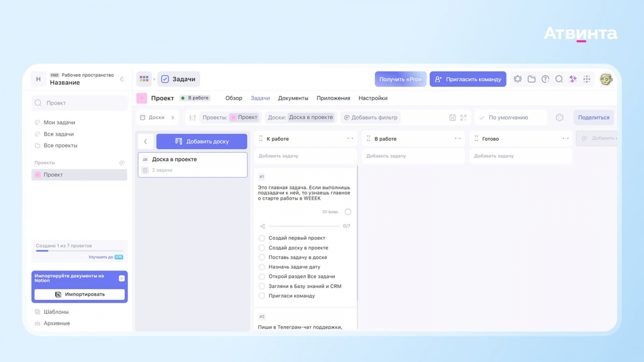Open the help question mark icon
This screenshot has width=644, height=362.
545,79
